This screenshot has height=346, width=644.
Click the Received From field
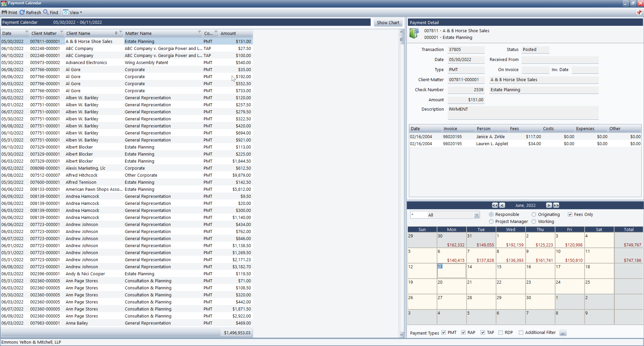[x=560, y=60]
